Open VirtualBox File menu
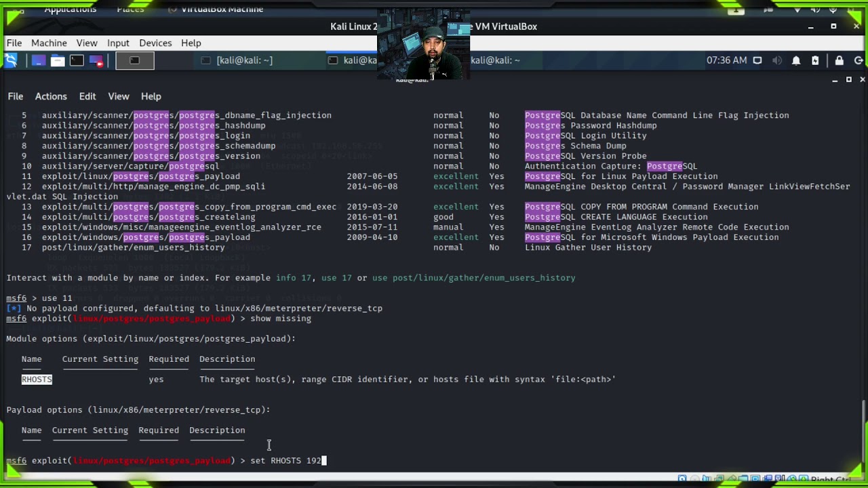This screenshot has width=868, height=488. coord(14,43)
